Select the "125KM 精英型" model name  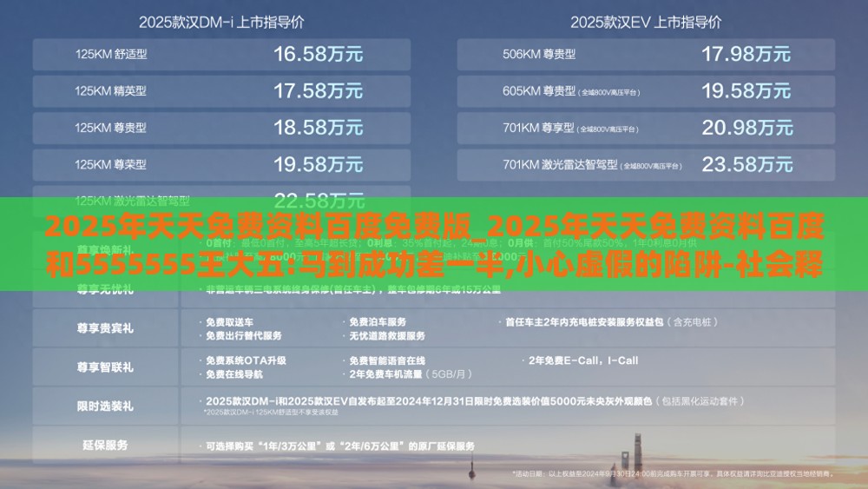111,91
